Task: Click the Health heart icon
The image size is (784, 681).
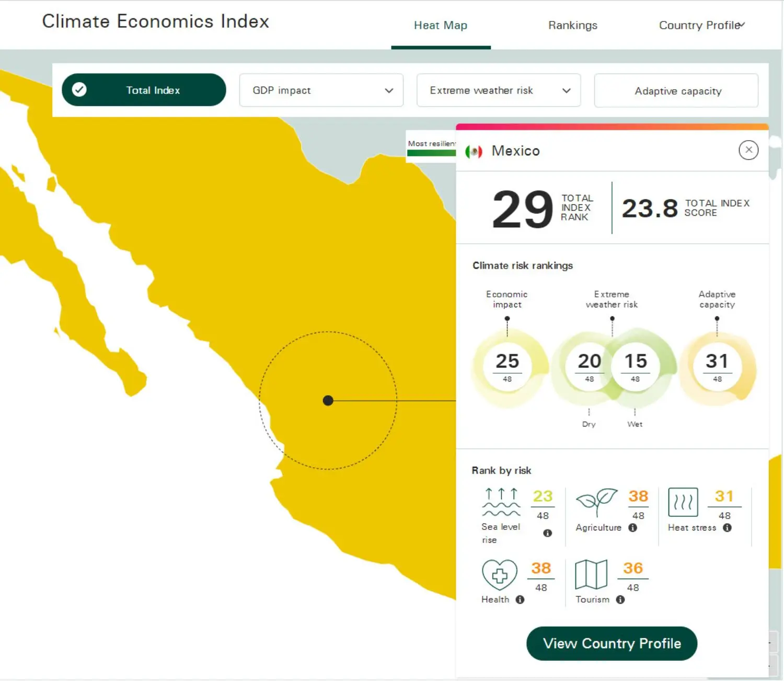Action: pos(500,575)
